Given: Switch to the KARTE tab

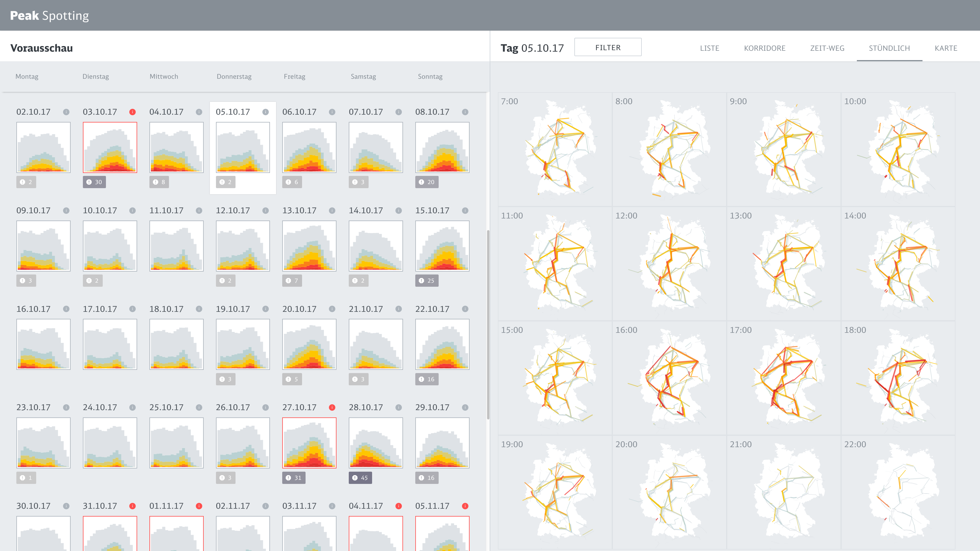Looking at the screenshot, I should 946,48.
